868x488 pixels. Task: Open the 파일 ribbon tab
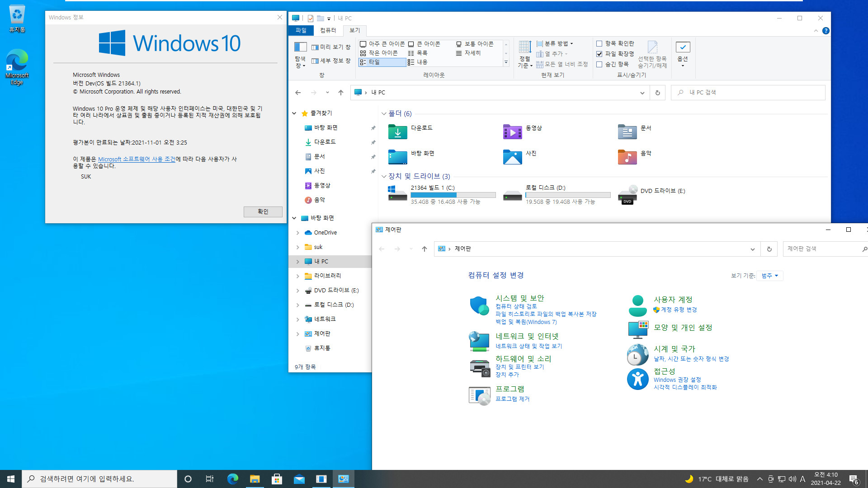(301, 30)
